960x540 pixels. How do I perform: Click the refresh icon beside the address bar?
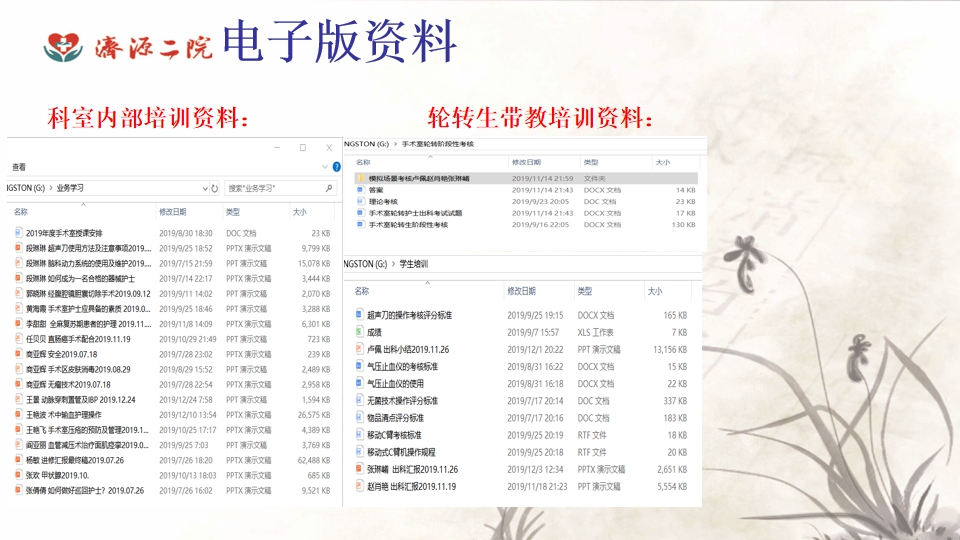(214, 188)
